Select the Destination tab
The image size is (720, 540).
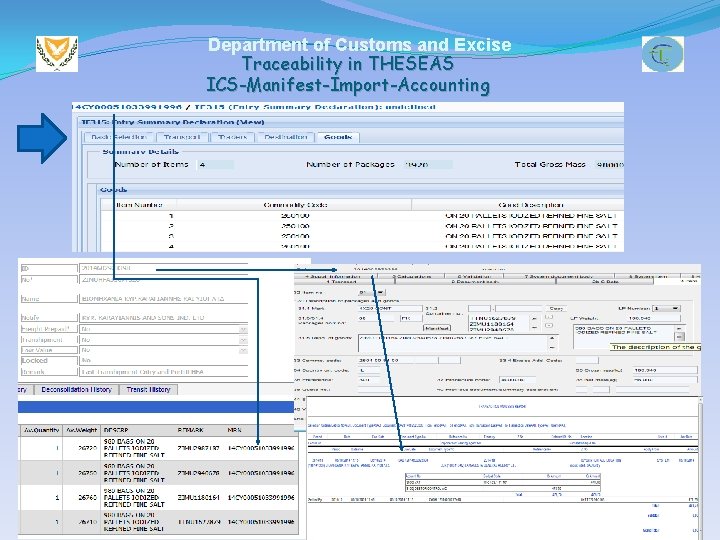click(x=286, y=137)
